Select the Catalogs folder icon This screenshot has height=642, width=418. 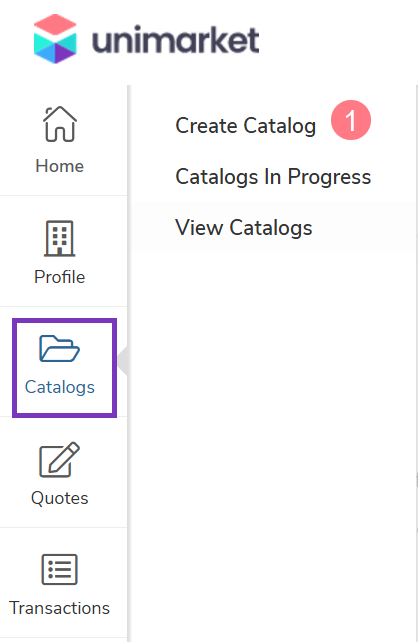60,348
